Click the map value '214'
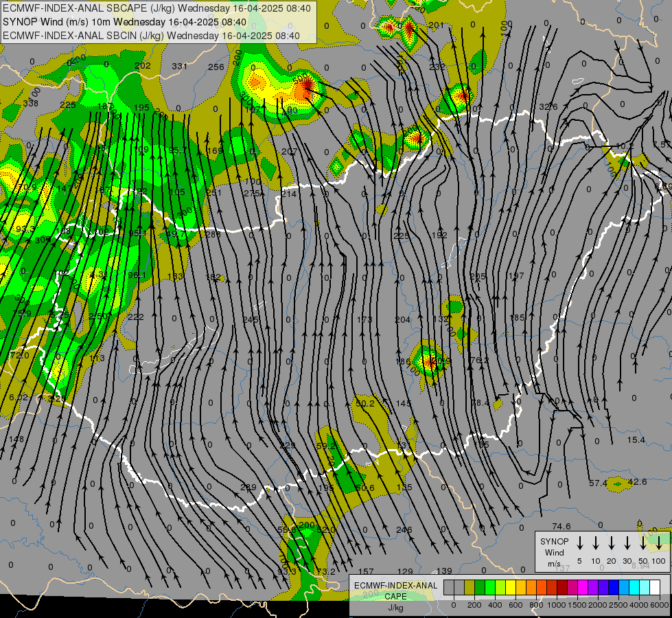 (288, 194)
